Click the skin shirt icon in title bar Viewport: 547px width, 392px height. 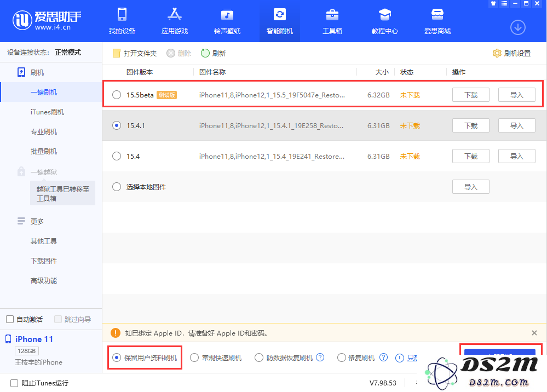click(x=493, y=3)
